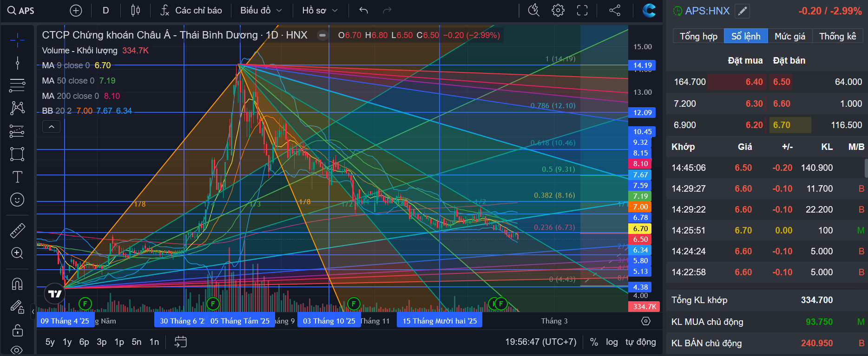The height and width of the screenshot is (356, 868).
Task: Open go to date calendar icon
Action: (180, 342)
